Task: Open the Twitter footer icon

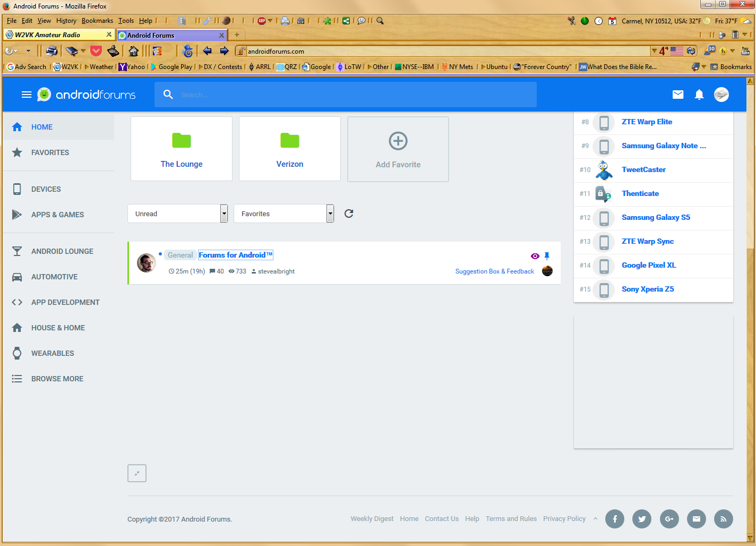Action: click(642, 519)
